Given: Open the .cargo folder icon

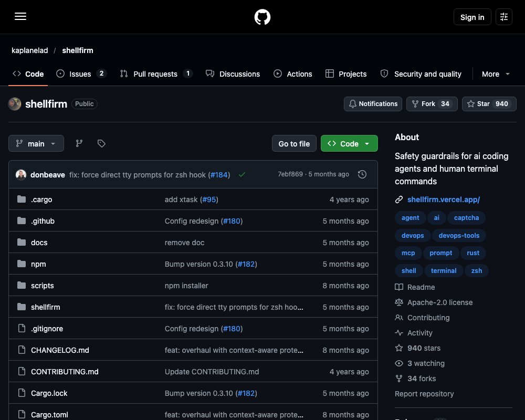Looking at the screenshot, I should [x=22, y=199].
